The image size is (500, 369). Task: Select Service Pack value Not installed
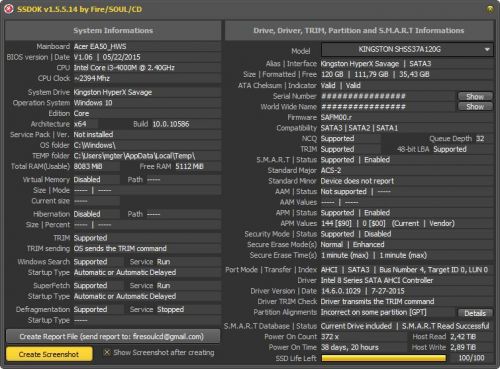pyautogui.click(x=93, y=135)
